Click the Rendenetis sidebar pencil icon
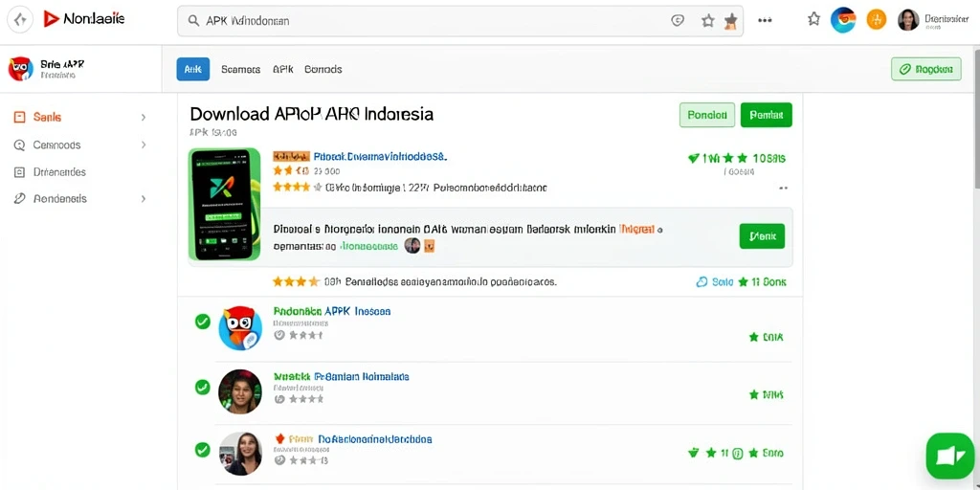The image size is (980, 490). 20,199
